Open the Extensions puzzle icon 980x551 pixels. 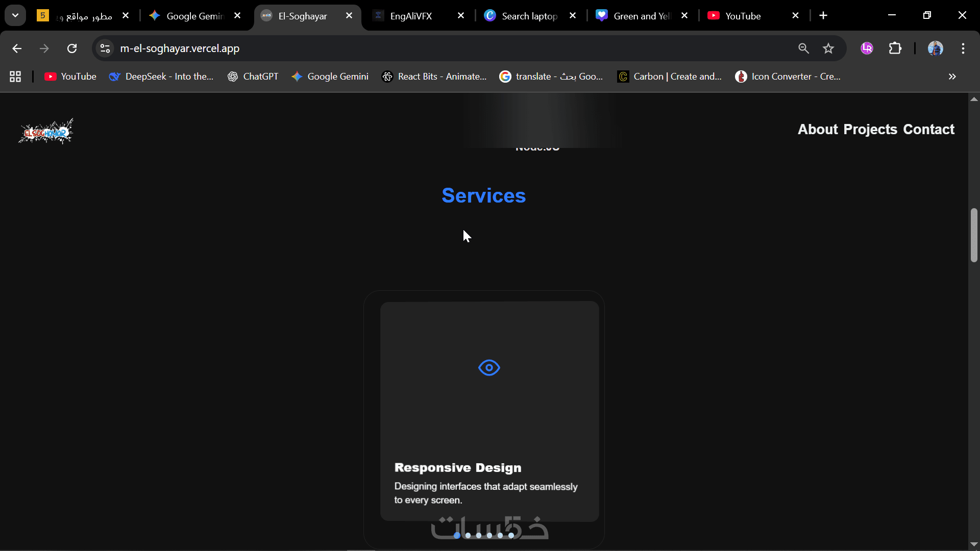point(895,48)
